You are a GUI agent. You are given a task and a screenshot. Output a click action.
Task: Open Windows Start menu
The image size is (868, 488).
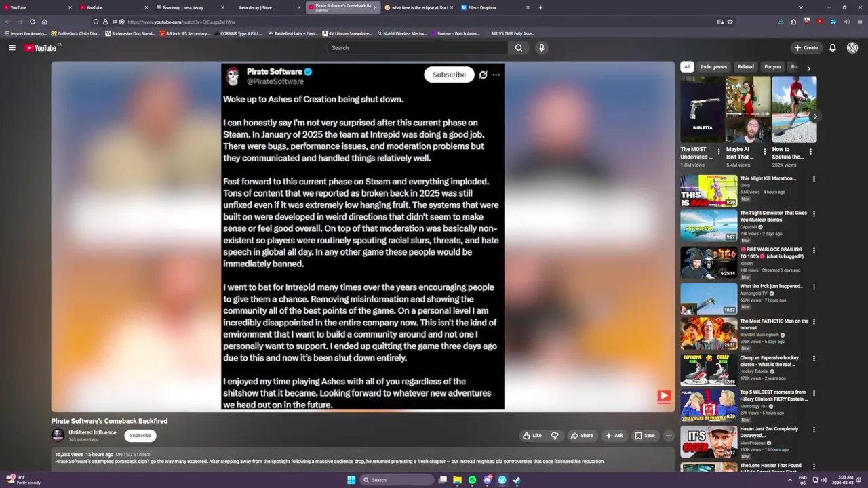coord(351,480)
